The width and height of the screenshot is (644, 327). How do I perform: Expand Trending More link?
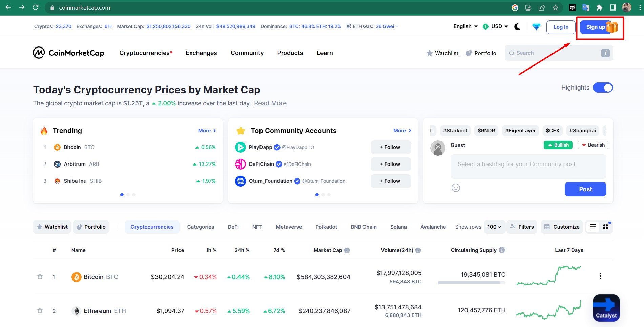click(207, 131)
